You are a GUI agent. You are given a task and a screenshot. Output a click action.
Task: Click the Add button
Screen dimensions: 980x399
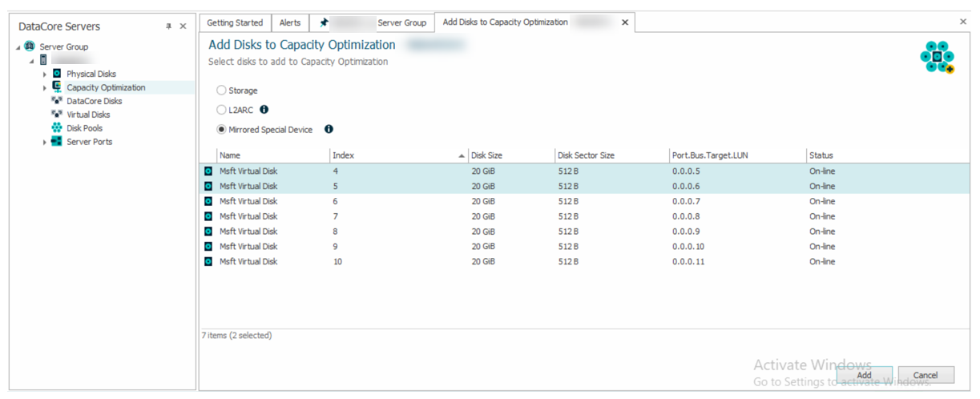pos(864,375)
